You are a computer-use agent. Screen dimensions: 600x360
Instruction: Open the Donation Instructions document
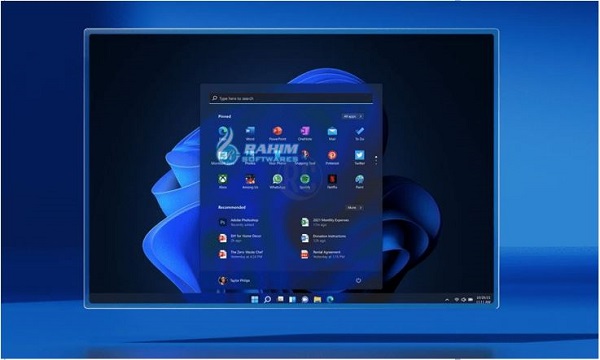(323, 238)
